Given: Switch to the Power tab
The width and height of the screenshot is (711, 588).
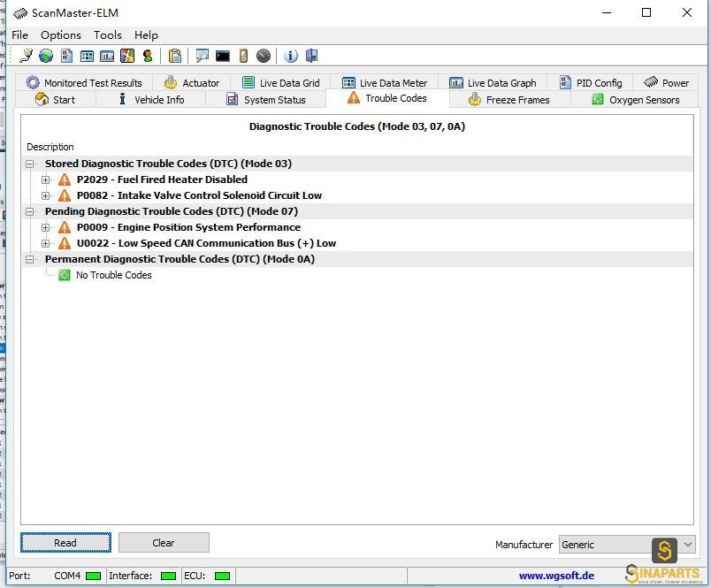Looking at the screenshot, I should pos(666,83).
